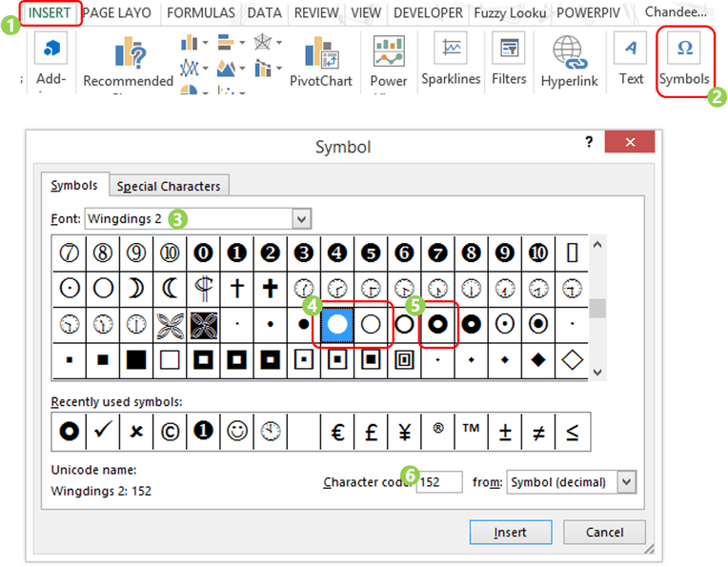Pick checkmark from recently used symbols

click(x=103, y=432)
